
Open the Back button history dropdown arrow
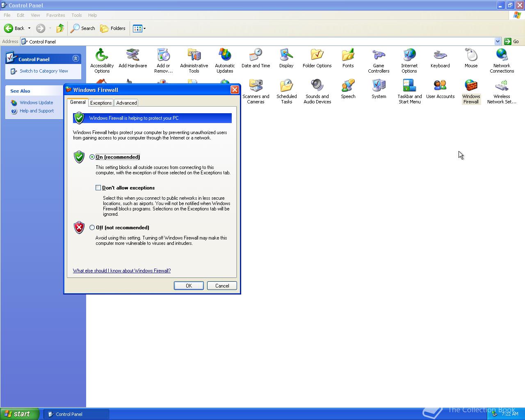click(29, 28)
